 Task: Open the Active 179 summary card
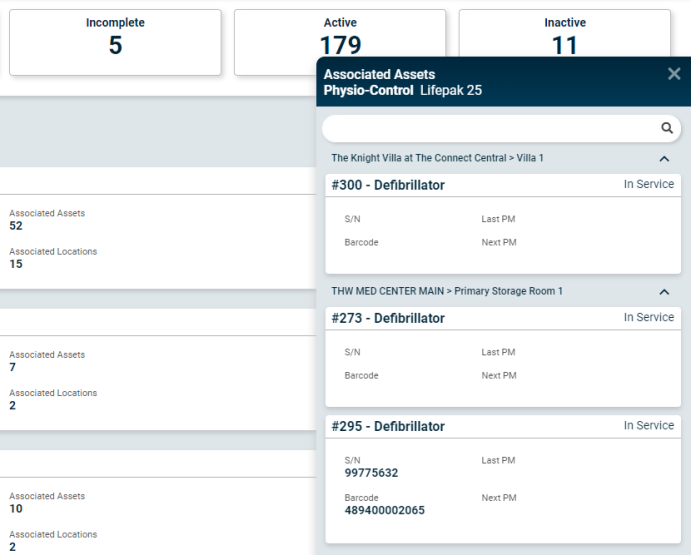tap(340, 33)
